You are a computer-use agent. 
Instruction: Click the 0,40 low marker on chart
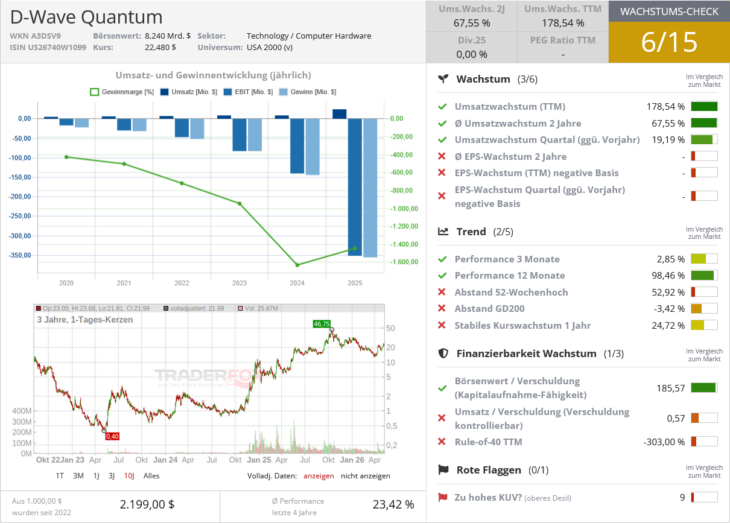click(112, 436)
